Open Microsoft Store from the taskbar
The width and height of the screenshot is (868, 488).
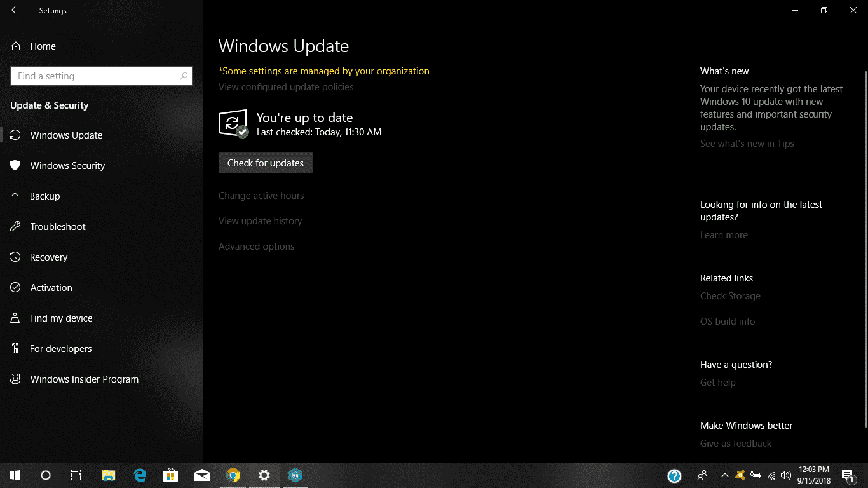point(171,475)
